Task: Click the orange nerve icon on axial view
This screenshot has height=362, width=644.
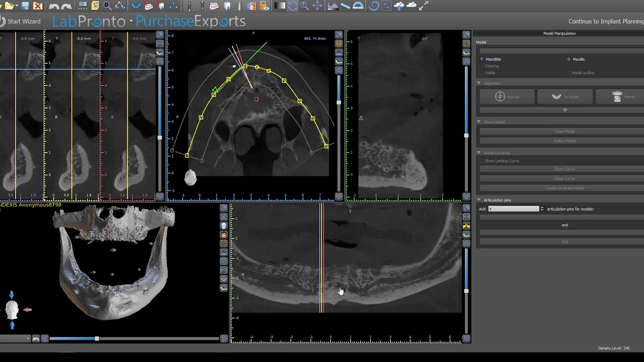Action: pyautogui.click(x=339, y=44)
